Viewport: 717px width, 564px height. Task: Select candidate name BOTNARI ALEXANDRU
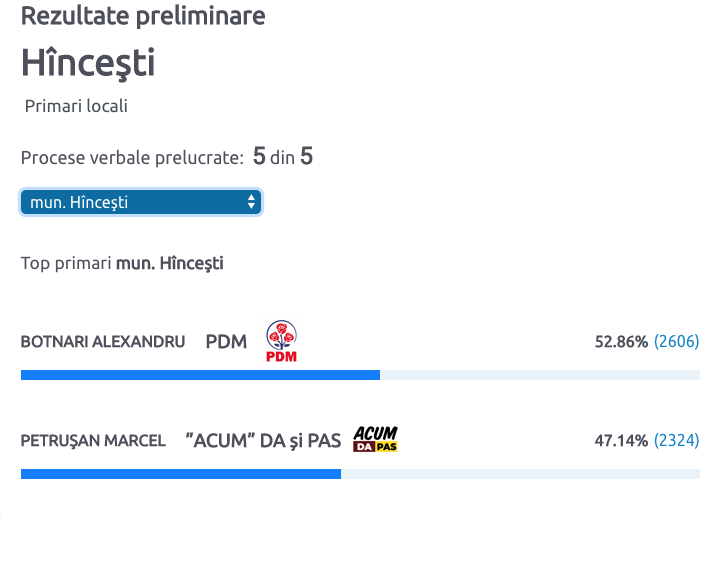(x=103, y=342)
